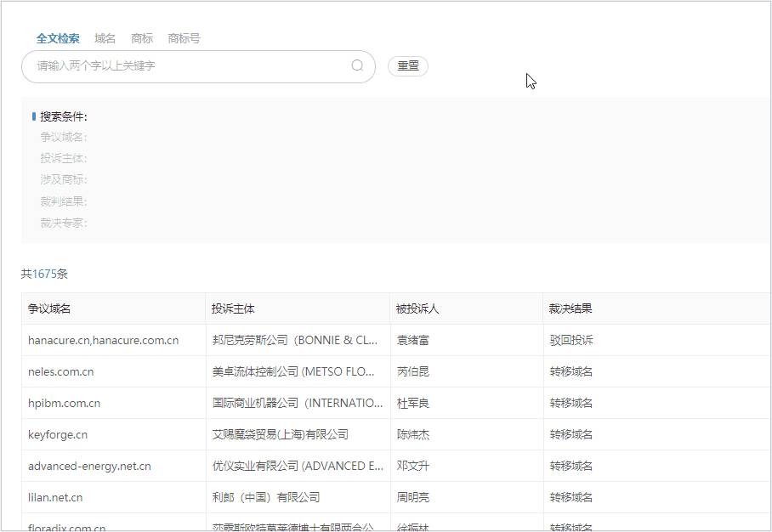Switch to the 商标 tab
Image resolution: width=772 pixels, height=532 pixels.
click(141, 37)
